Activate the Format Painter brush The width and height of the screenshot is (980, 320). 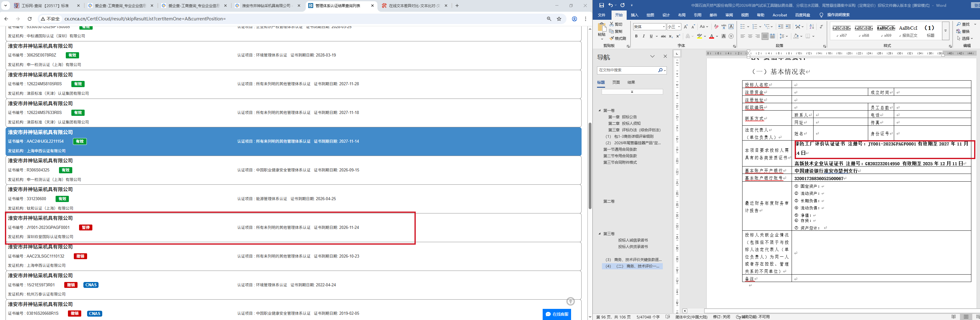coord(618,38)
